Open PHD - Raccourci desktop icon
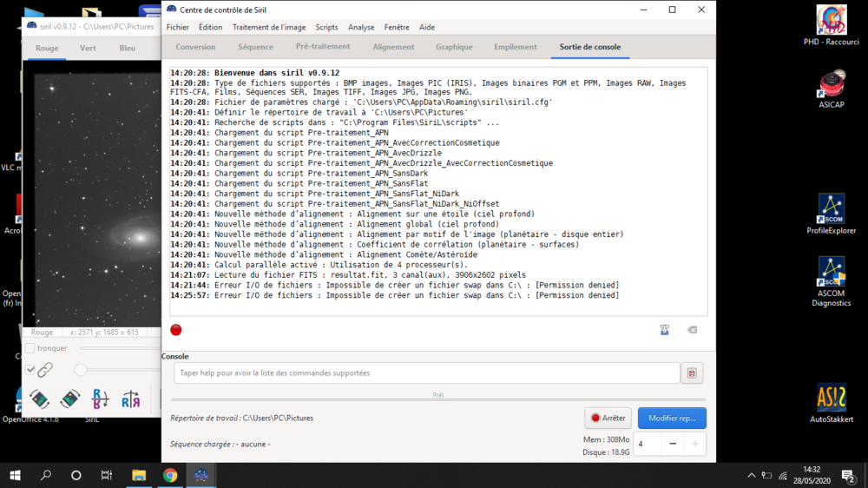The height and width of the screenshot is (488, 868). [x=831, y=25]
